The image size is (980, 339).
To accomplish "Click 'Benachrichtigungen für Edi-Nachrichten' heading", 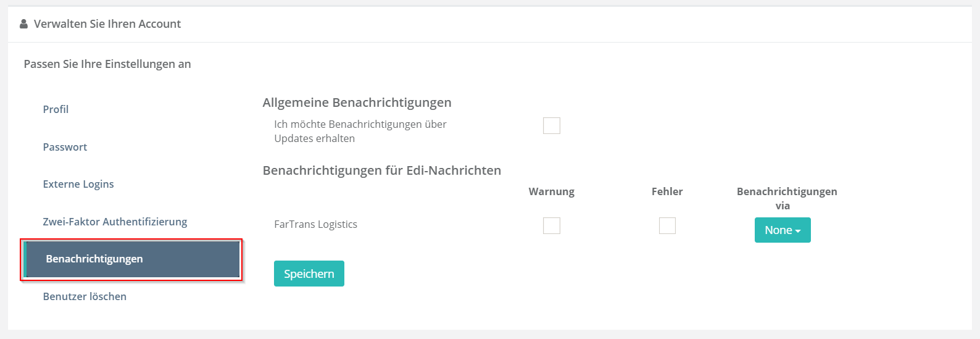I will [x=381, y=170].
